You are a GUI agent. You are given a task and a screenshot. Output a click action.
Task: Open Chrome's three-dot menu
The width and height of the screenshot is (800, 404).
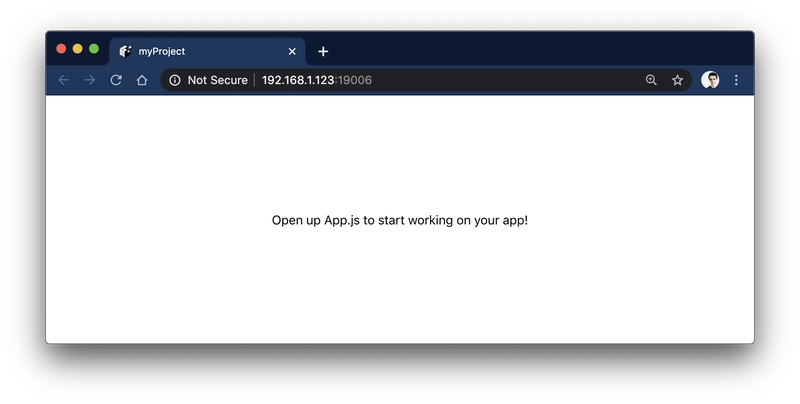click(x=737, y=80)
